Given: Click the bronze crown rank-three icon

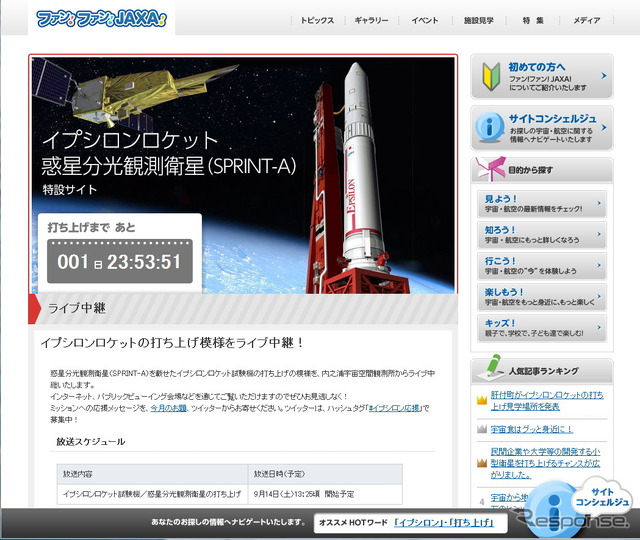Looking at the screenshot, I should [482, 463].
